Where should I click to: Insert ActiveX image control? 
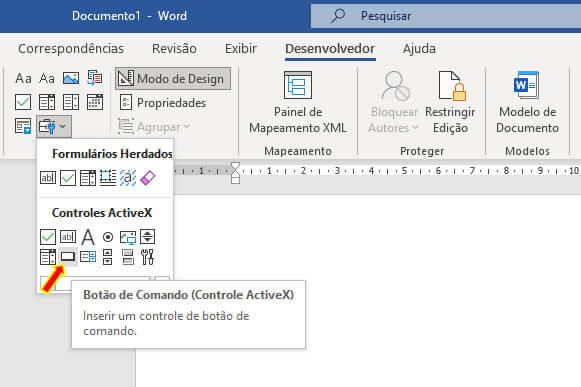128,237
